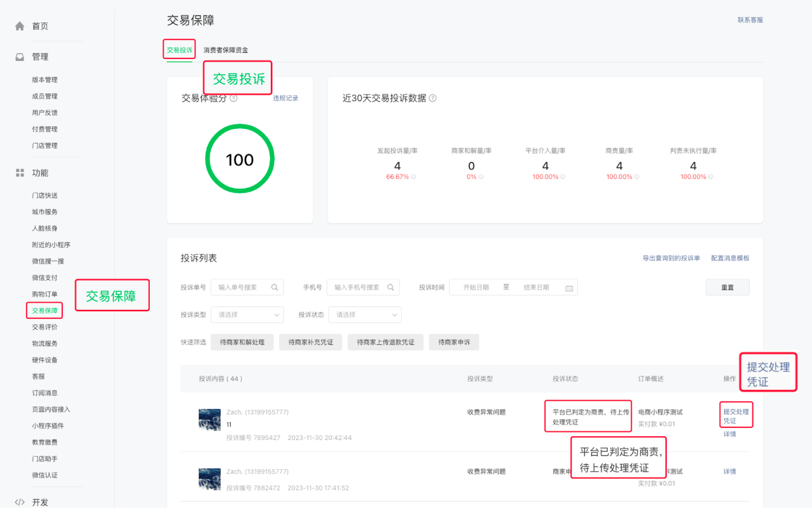Toggle the 待商家上传退款凭证 quick filter
The width and height of the screenshot is (812, 508).
coord(385,342)
